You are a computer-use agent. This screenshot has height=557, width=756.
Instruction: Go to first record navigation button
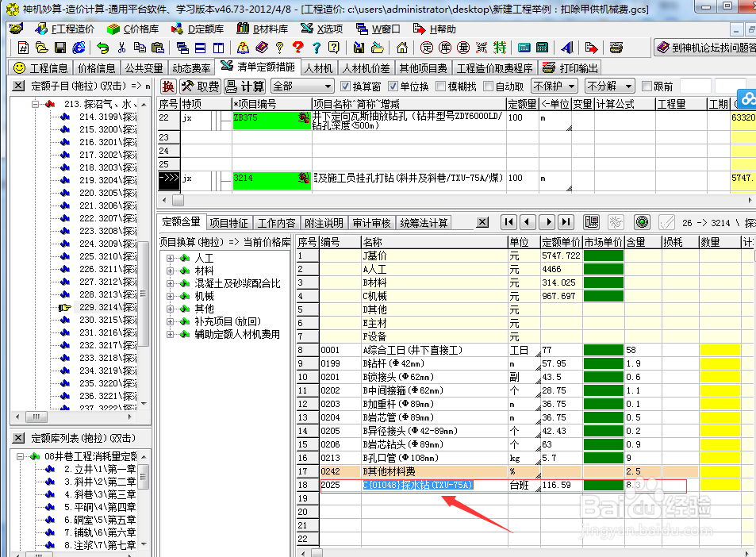click(508, 222)
